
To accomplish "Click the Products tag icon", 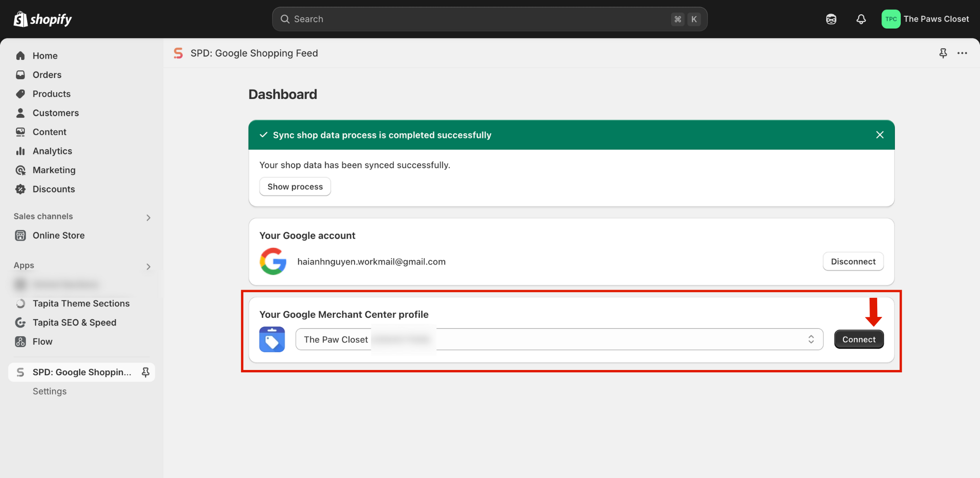I will [x=21, y=94].
